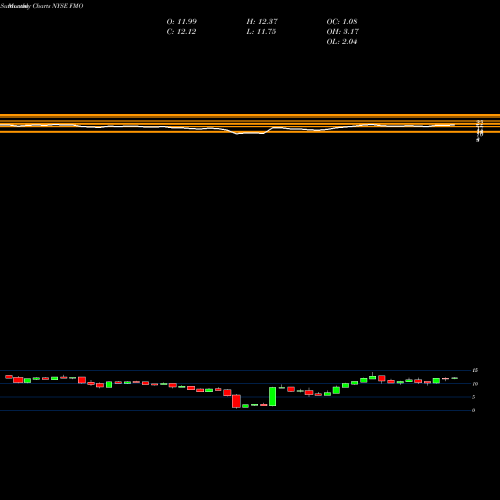Click the low price value L: 11.75
The width and height of the screenshot is (500, 500).
(x=261, y=32)
